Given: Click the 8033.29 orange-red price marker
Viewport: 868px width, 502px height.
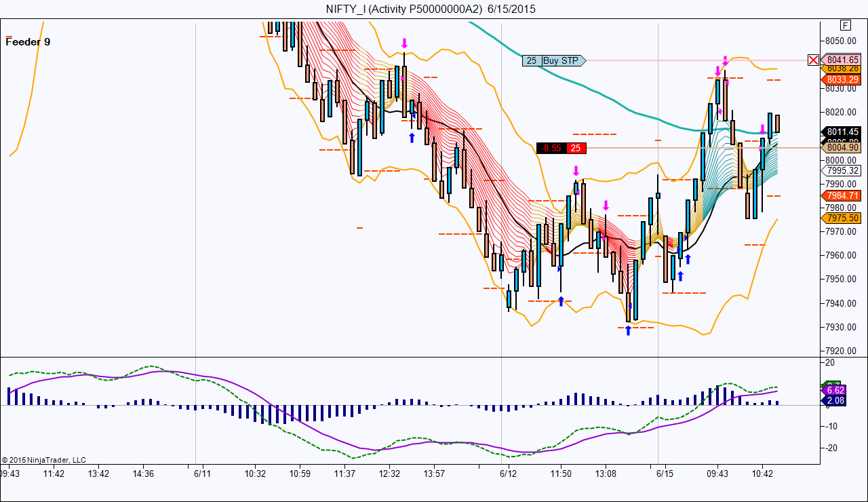Looking at the screenshot, I should coord(842,79).
